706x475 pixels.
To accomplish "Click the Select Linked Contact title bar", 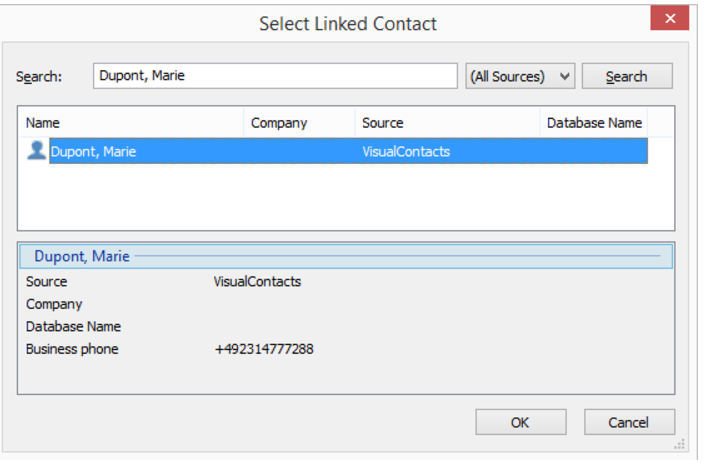I will [347, 23].
